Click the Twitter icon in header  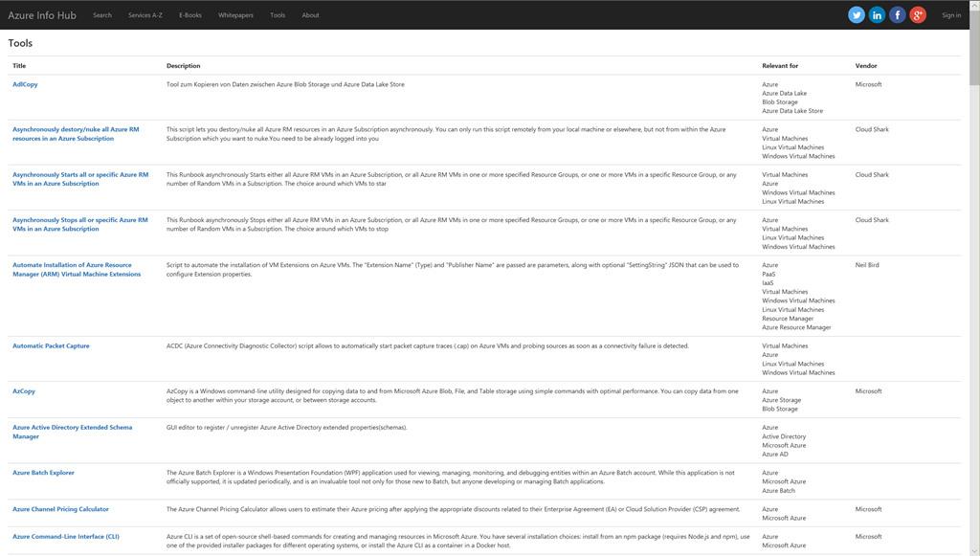tap(857, 14)
